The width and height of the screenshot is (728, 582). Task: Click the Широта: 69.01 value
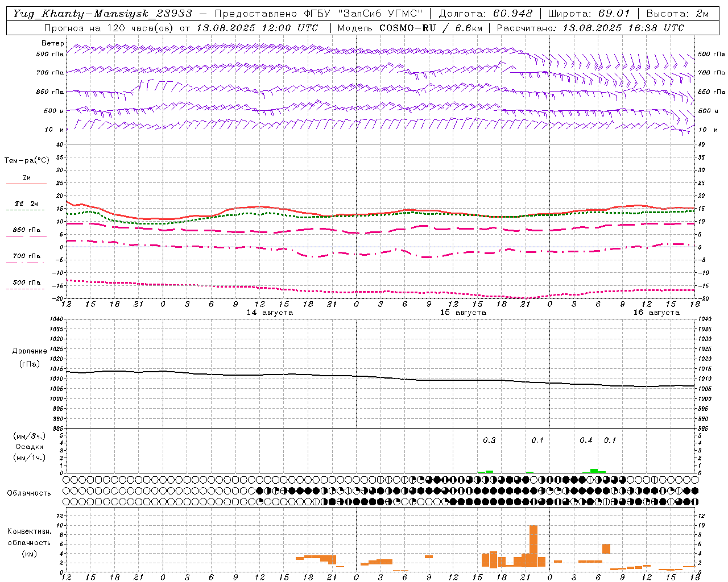tap(589, 13)
